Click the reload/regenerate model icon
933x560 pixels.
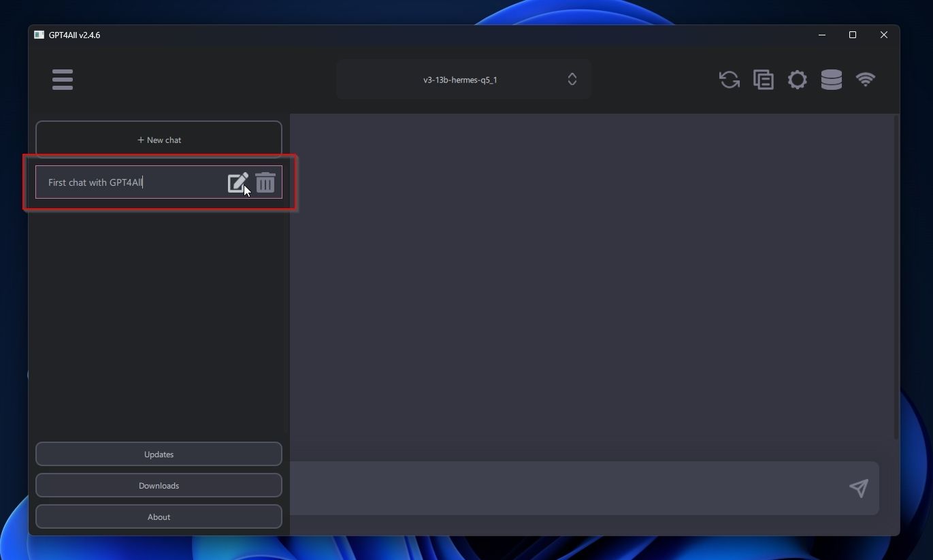[x=730, y=80]
